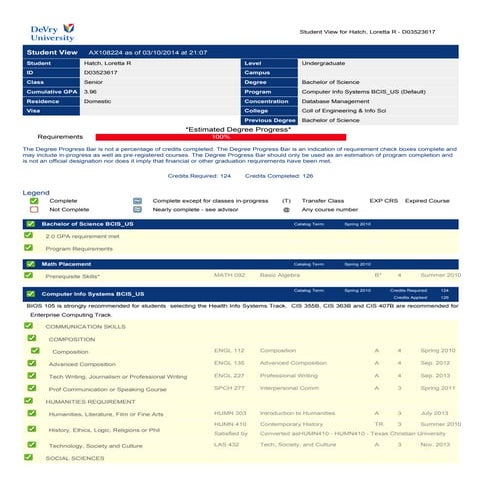Image resolution: width=481 pixels, height=481 pixels.
Task: Click the HUMANITIES REQUIREMENT checkmark
Action: (x=29, y=401)
